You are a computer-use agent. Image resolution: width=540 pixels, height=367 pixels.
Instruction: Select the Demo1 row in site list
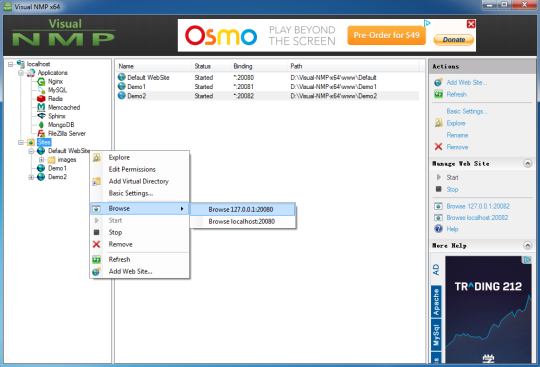coord(268,86)
